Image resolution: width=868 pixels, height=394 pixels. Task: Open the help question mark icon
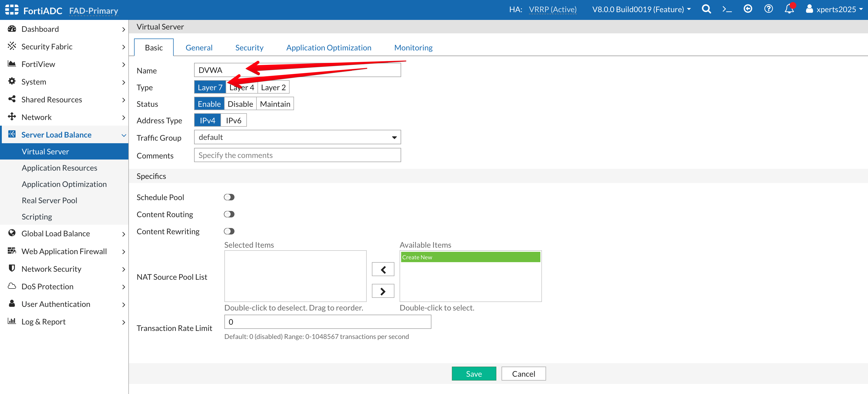pyautogui.click(x=768, y=9)
